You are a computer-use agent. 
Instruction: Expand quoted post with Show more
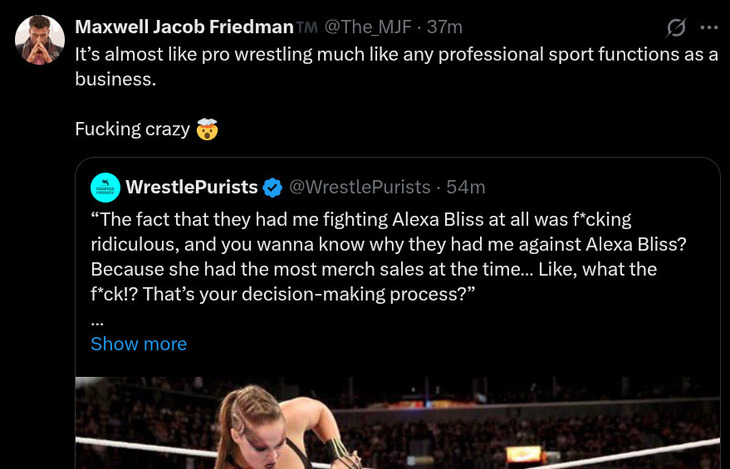[x=138, y=343]
